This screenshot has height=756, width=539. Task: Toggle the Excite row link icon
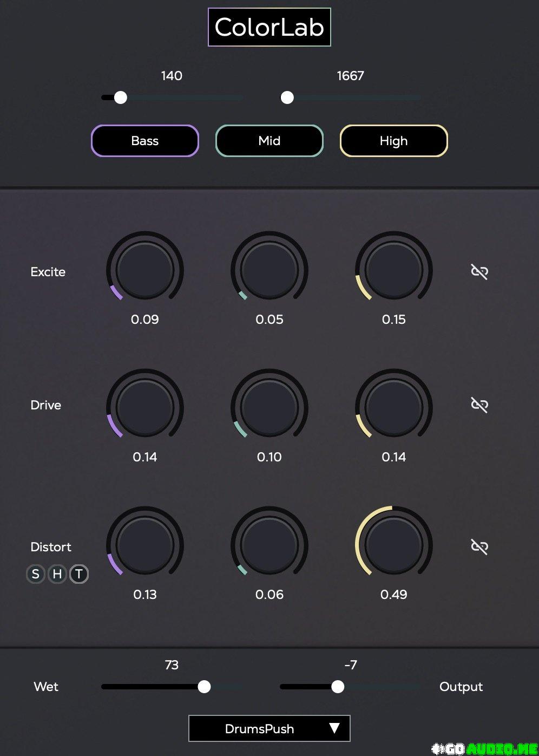479,272
